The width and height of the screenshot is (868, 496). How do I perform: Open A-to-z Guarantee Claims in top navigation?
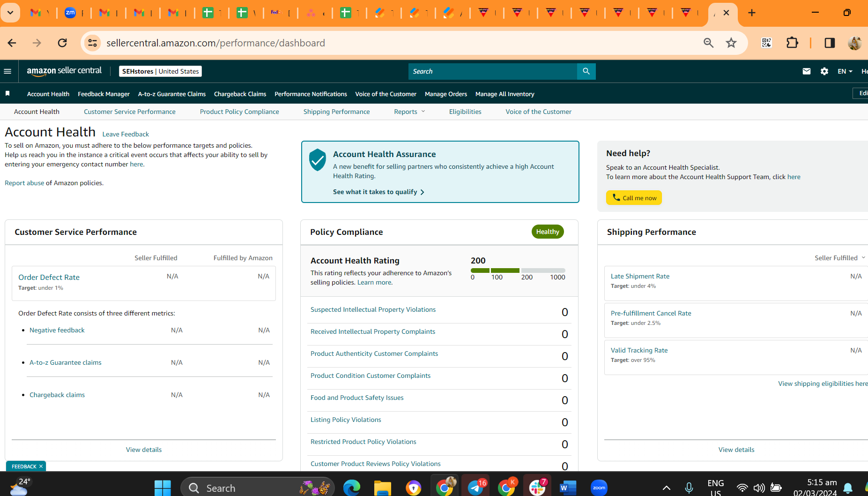click(x=172, y=94)
